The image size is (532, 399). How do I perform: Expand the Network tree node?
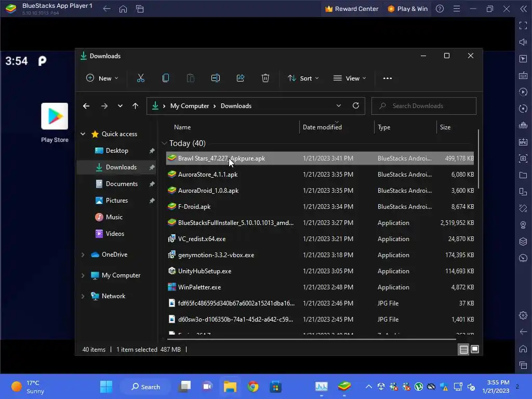click(83, 296)
